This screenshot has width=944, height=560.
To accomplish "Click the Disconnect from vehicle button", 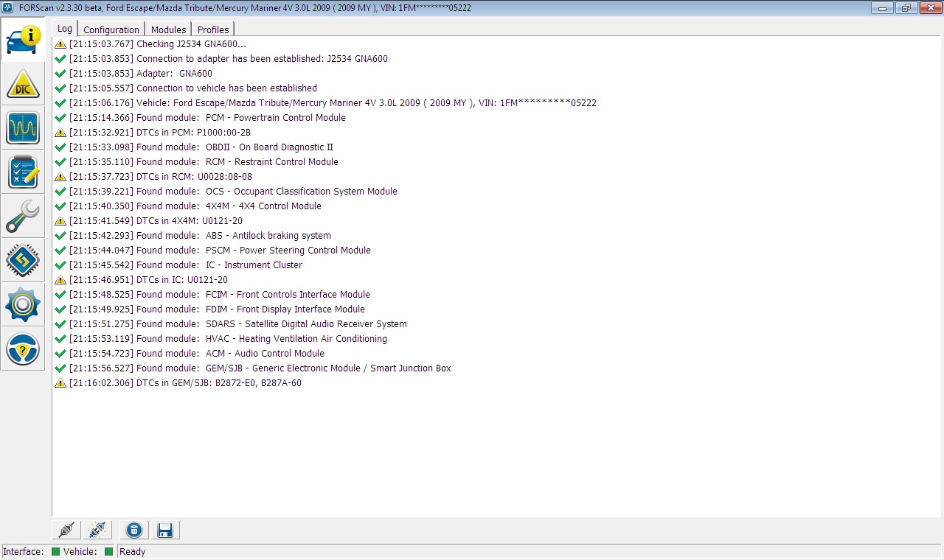I will [96, 530].
